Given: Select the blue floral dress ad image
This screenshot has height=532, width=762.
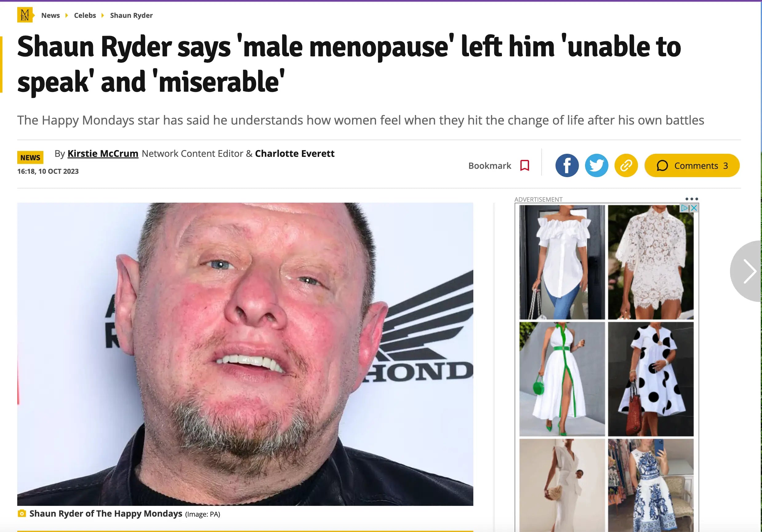Looking at the screenshot, I should pos(651,485).
